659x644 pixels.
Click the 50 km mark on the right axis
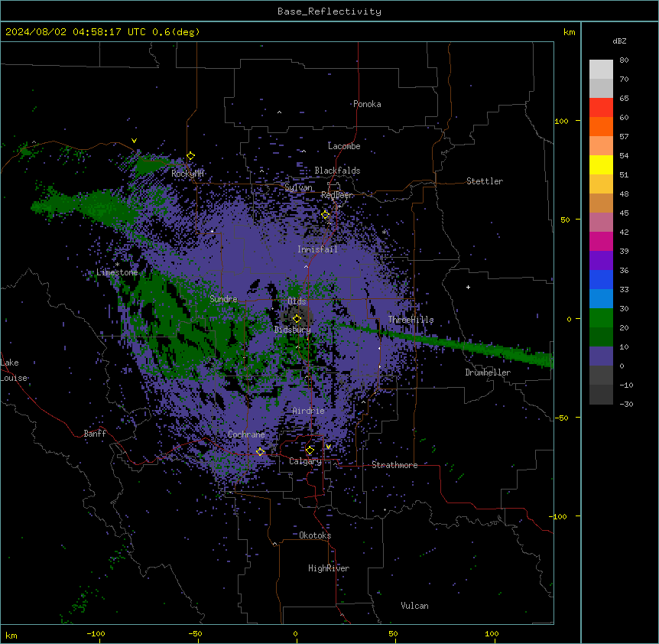pyautogui.click(x=565, y=220)
